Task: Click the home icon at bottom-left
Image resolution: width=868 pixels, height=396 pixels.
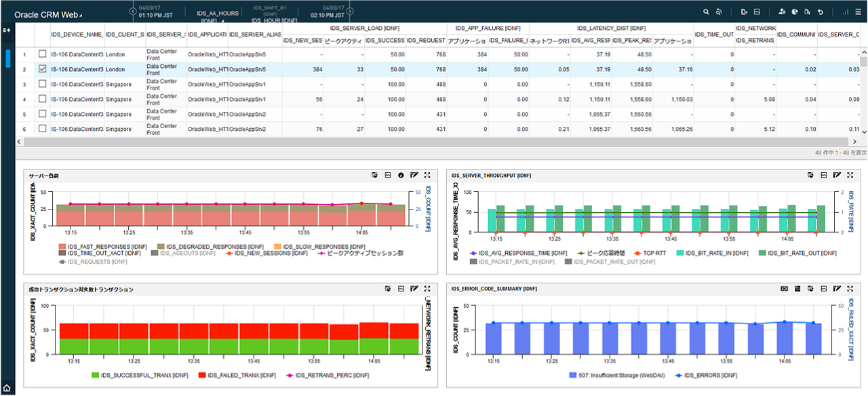Action: pos(7,389)
